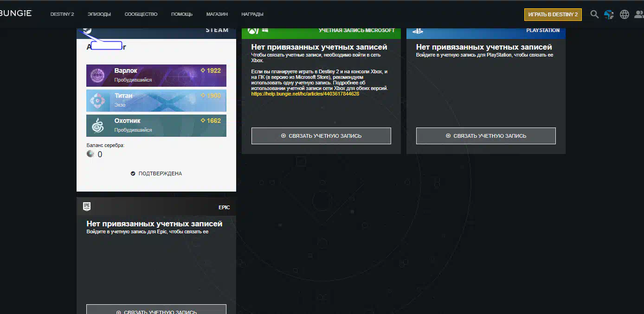Screen dimensions: 644x314
Task: Open the profile avatar menu in the header
Action: pos(609,14)
